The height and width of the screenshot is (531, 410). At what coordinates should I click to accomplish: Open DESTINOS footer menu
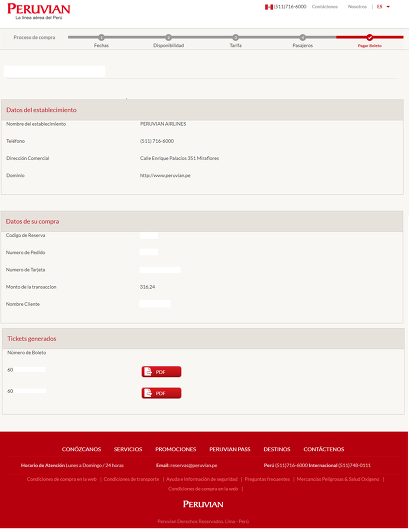tap(277, 449)
